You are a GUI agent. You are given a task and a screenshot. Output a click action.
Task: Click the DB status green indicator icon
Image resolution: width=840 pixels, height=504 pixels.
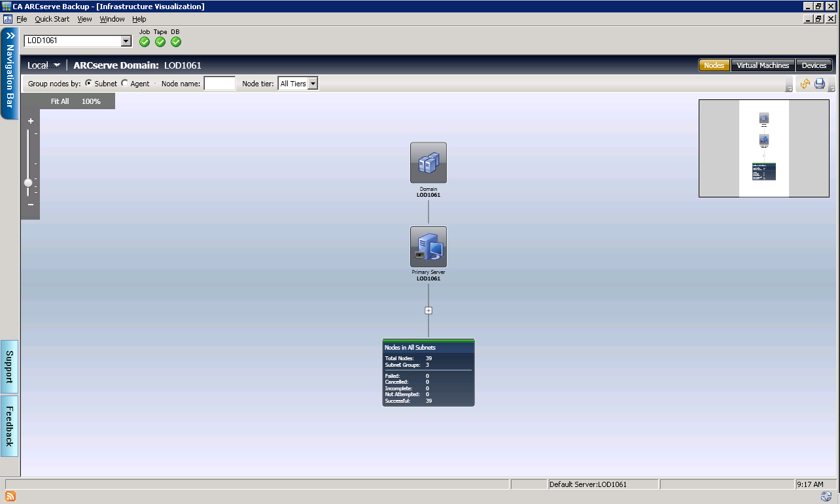click(x=175, y=42)
